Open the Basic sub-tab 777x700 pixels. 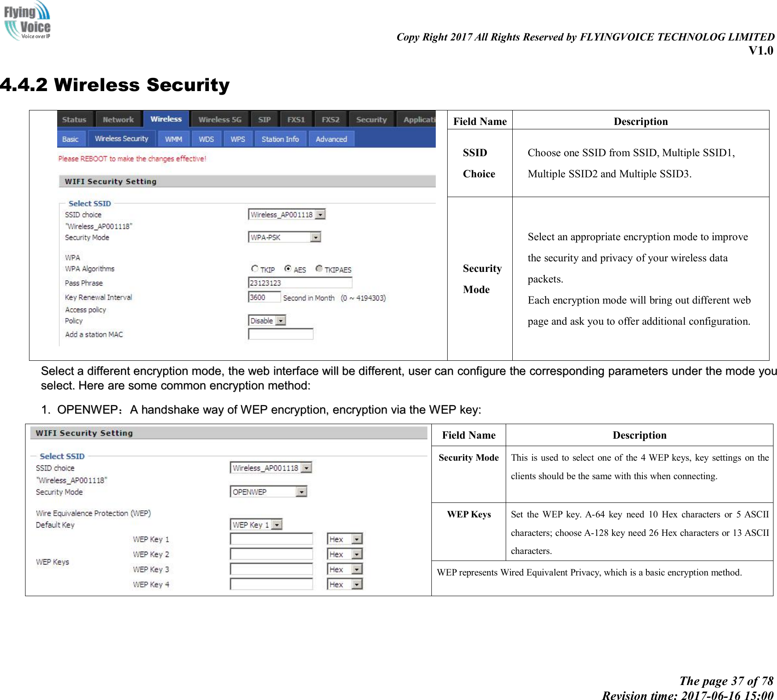[71, 139]
